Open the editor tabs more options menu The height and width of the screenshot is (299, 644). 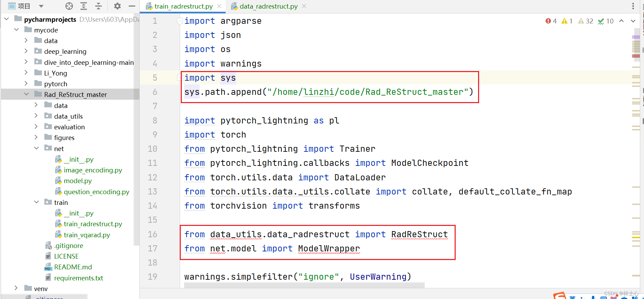[633, 6]
